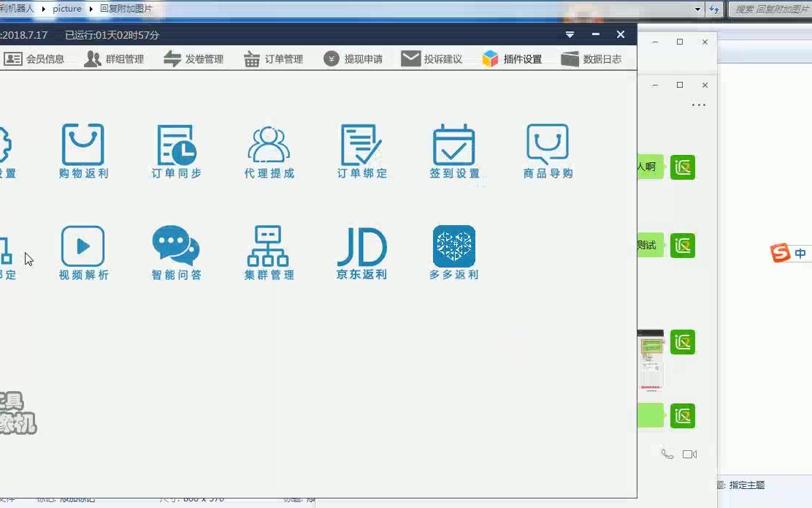Click the avatar beside the 人啊 message
This screenshot has width=812, height=508.
[683, 167]
